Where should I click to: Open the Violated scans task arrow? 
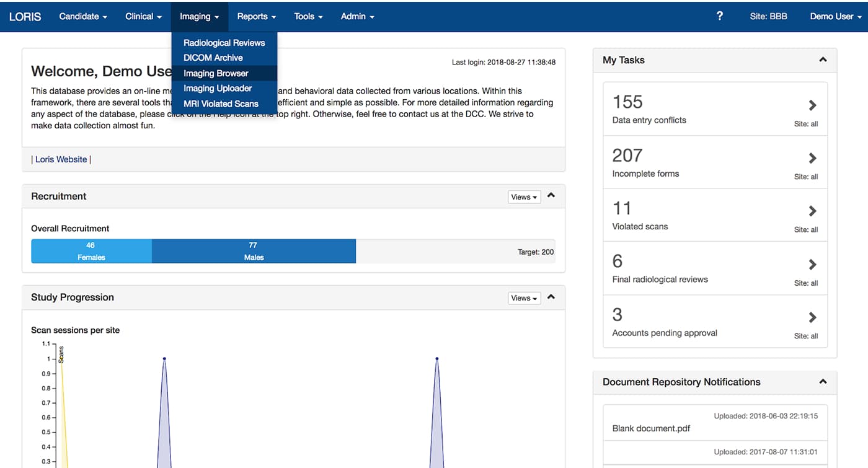[x=812, y=211]
